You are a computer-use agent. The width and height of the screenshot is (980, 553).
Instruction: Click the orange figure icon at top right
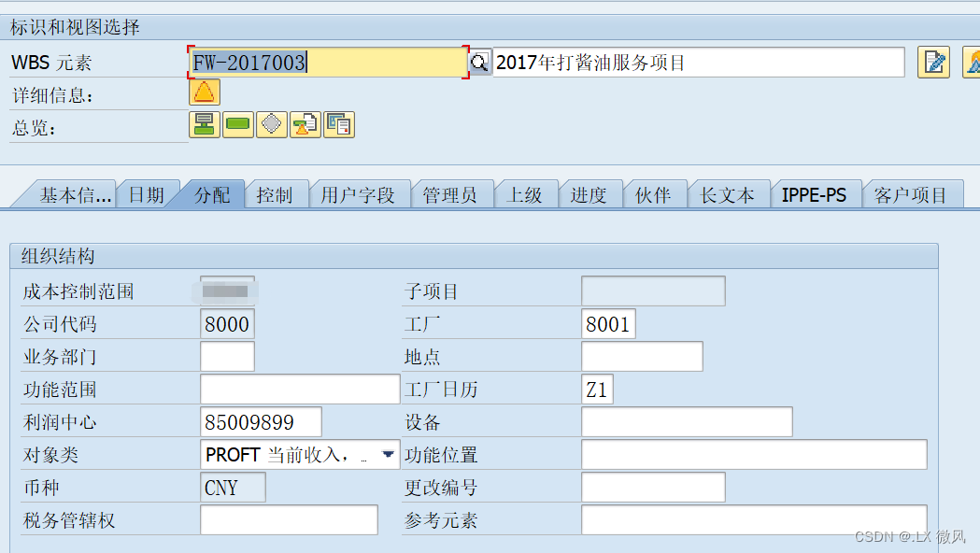tap(973, 62)
